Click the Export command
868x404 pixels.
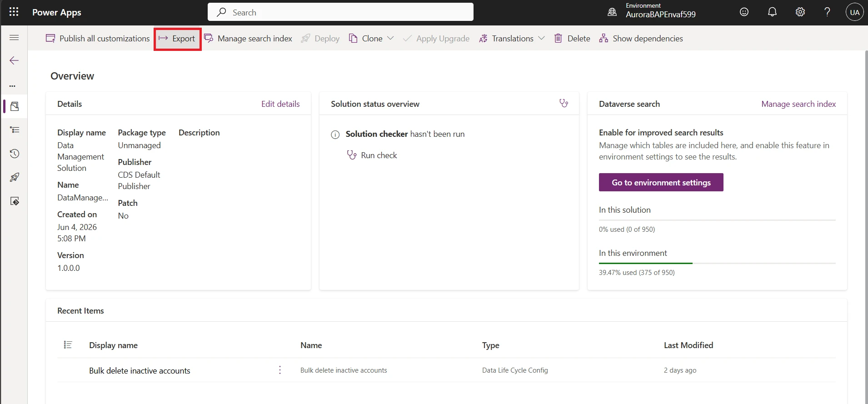(177, 39)
